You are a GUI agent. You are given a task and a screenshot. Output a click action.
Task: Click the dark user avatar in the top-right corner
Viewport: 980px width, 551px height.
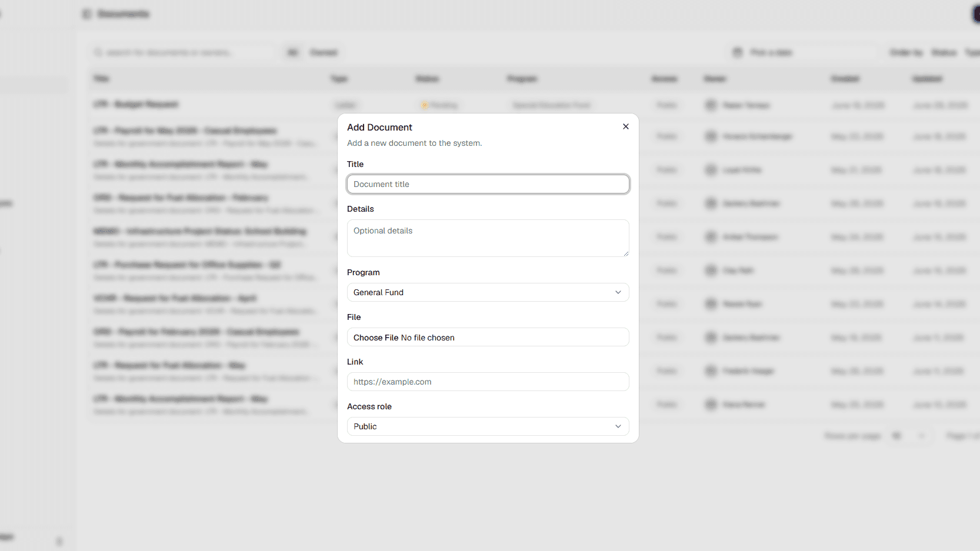point(975,14)
